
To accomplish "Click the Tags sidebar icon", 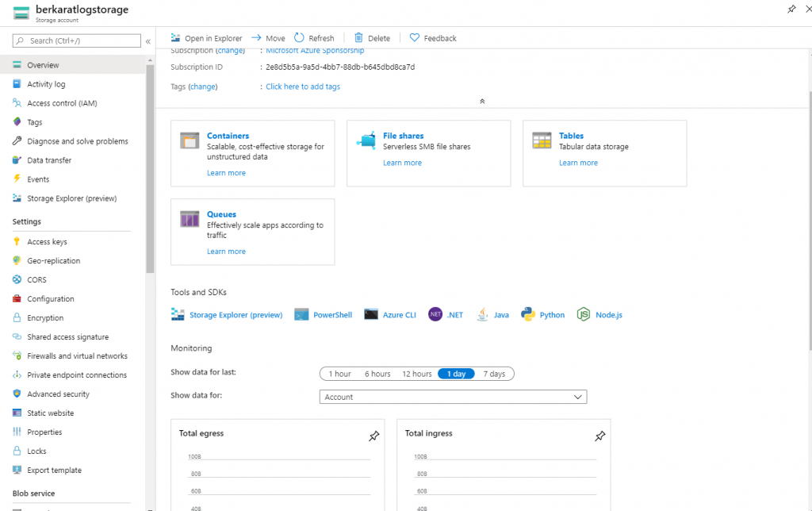I will click(17, 121).
